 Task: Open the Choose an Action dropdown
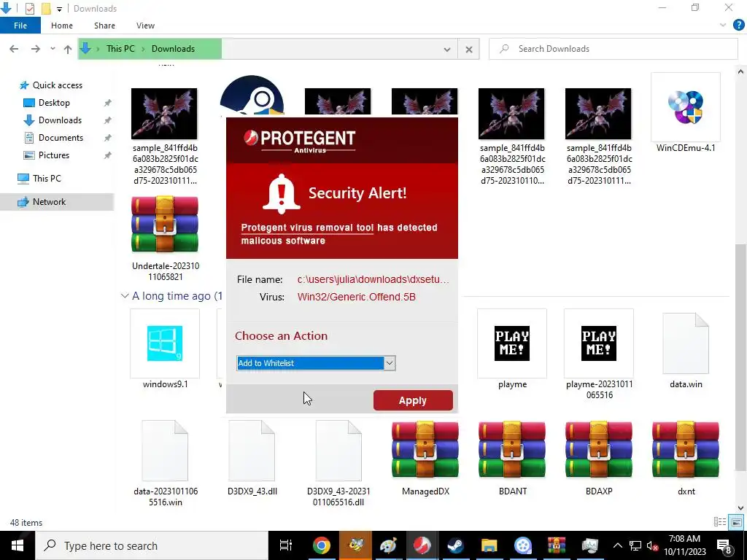coord(390,363)
